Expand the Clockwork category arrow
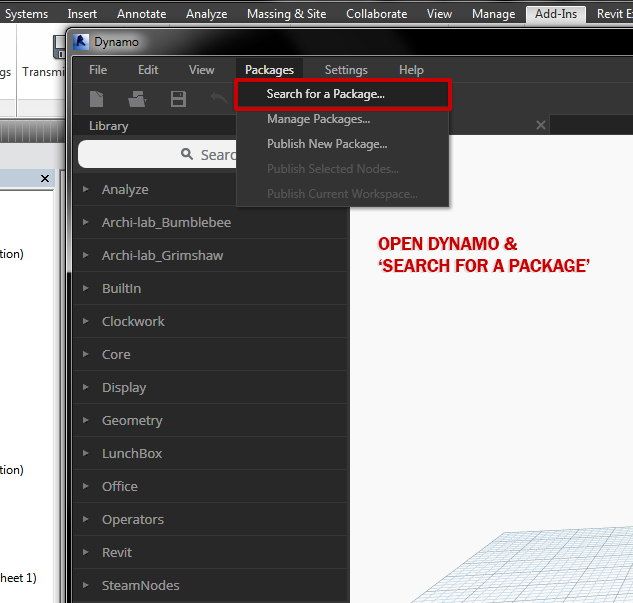 tap(86, 321)
